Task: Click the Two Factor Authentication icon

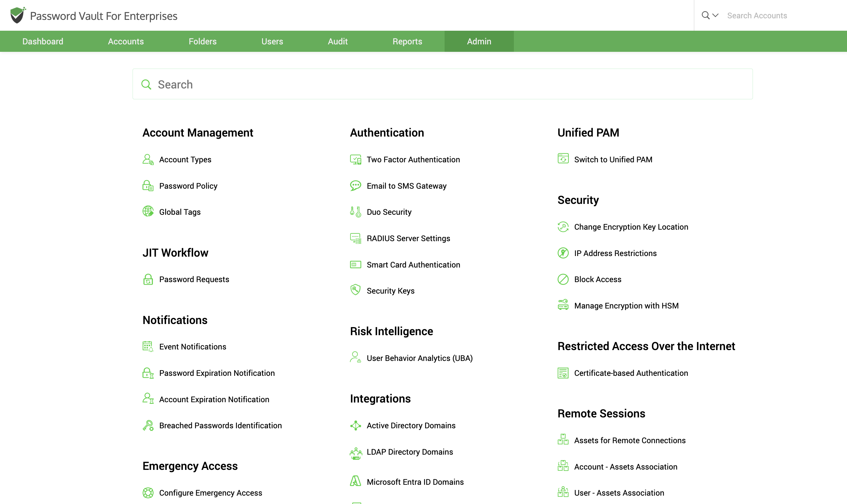Action: (x=356, y=159)
